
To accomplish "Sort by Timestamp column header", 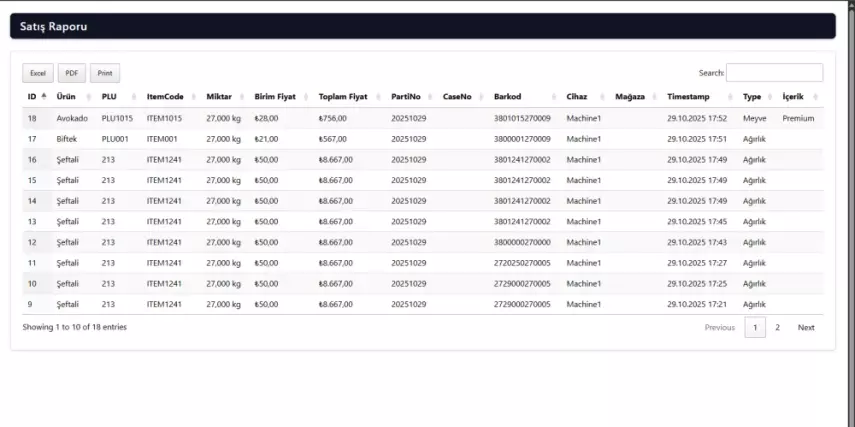I will (x=688, y=97).
